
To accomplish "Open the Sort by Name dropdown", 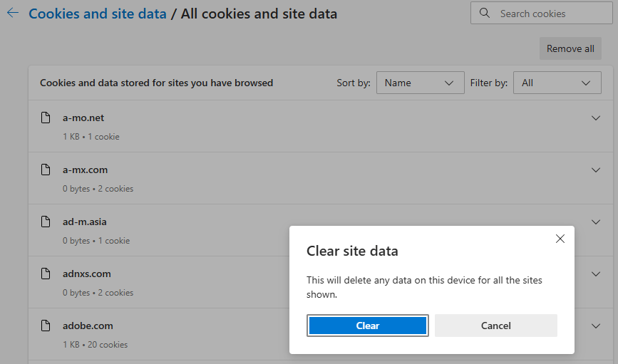I will point(420,83).
